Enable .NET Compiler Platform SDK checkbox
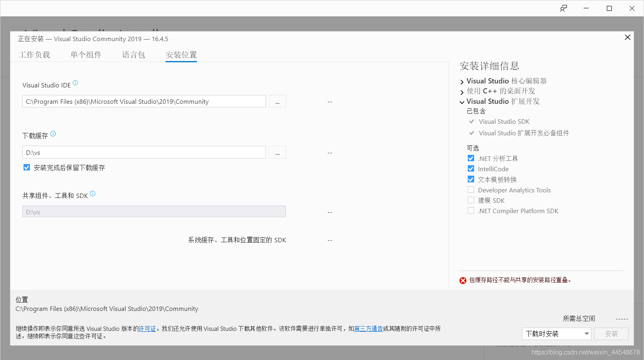This screenshot has height=360, width=644. tap(471, 211)
